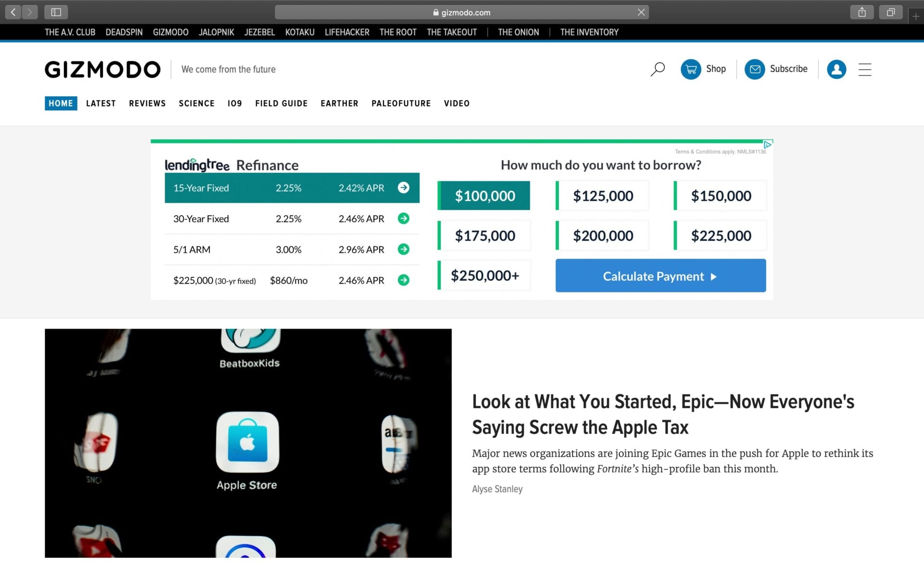Click the Safari back navigation arrow
924x578 pixels.
click(13, 12)
